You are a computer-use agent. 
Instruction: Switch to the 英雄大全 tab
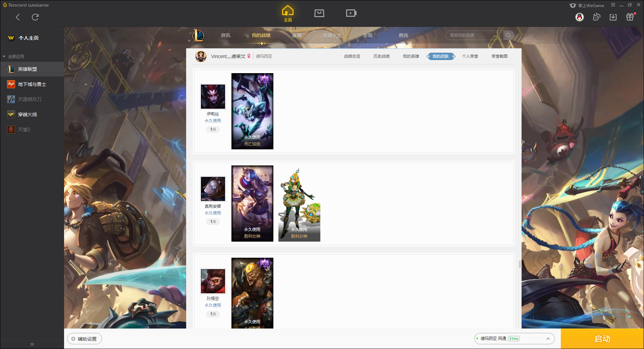pos(332,35)
